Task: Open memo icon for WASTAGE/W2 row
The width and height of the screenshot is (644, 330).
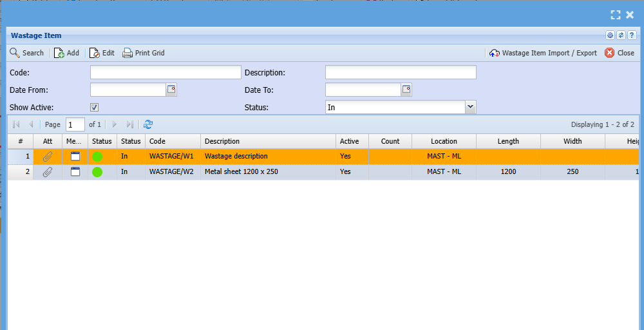Action: point(75,172)
